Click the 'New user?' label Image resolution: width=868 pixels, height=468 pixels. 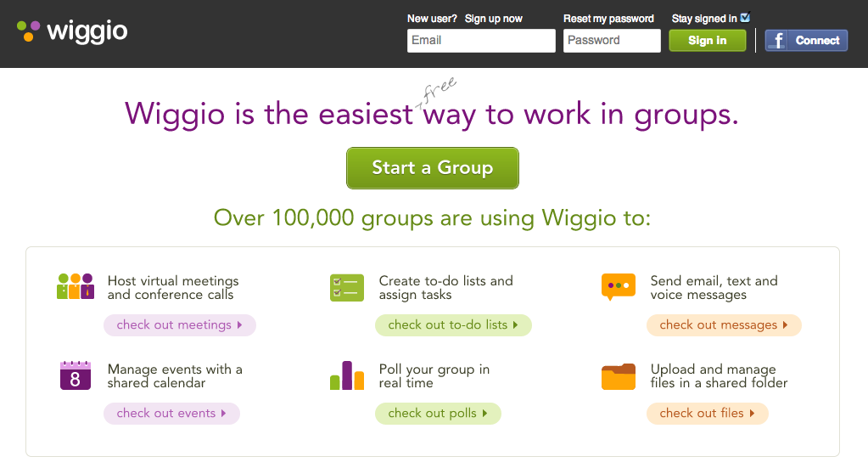pyautogui.click(x=432, y=19)
